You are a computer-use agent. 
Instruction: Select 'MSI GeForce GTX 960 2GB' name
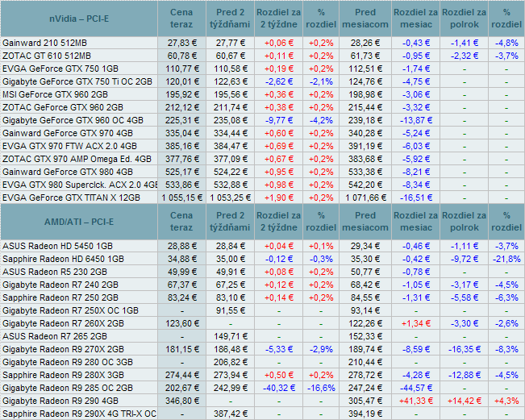point(56,94)
